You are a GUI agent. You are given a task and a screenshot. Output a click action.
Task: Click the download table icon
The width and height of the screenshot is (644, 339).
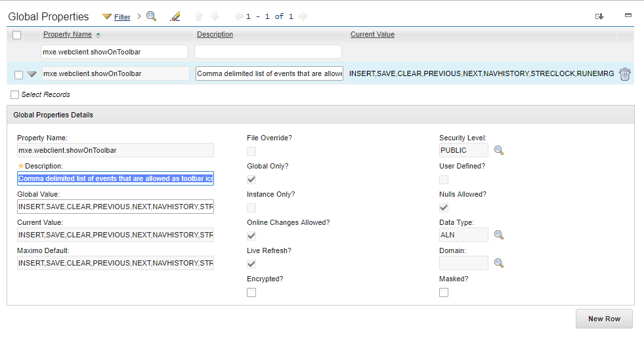point(599,16)
